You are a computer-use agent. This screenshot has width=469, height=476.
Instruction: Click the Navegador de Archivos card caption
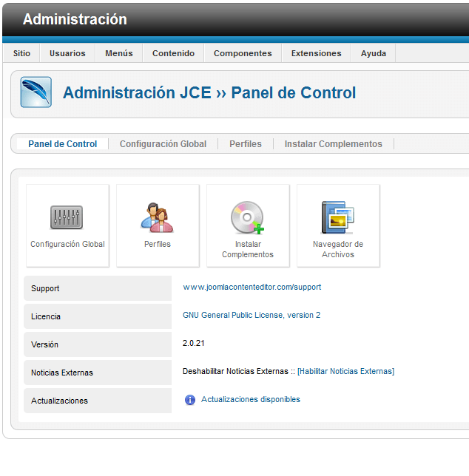(338, 249)
